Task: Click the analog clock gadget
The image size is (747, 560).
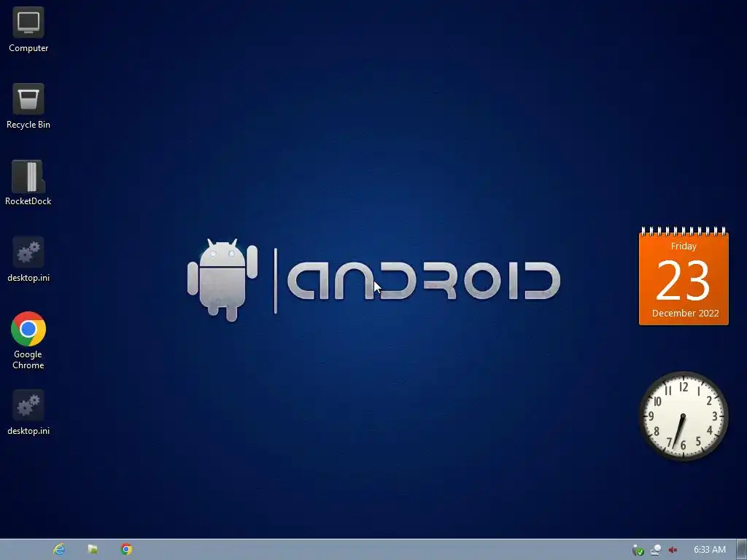Action: pyautogui.click(x=683, y=416)
